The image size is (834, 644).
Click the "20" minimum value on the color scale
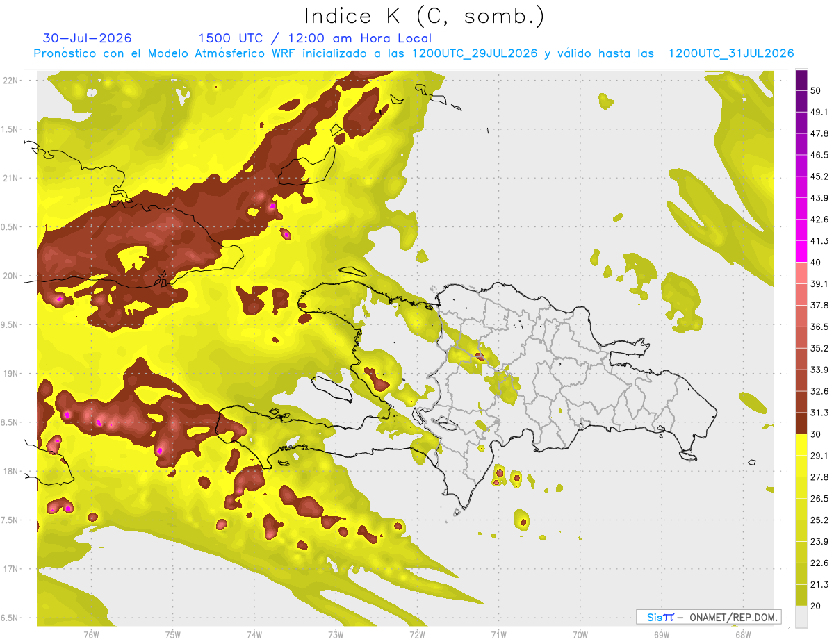click(815, 606)
